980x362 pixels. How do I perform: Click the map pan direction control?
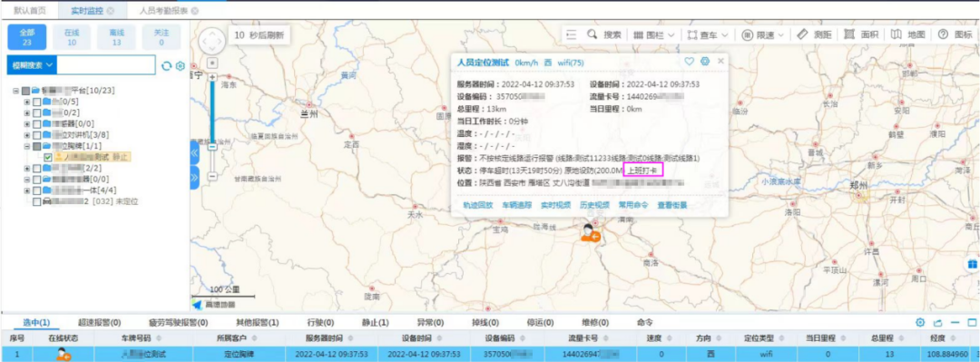(x=211, y=41)
